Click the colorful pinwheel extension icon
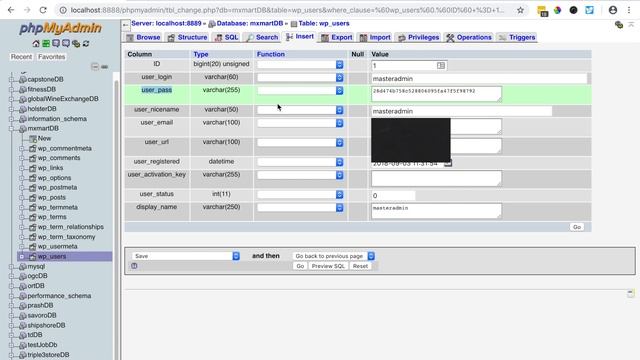The image size is (640, 360). click(x=558, y=10)
